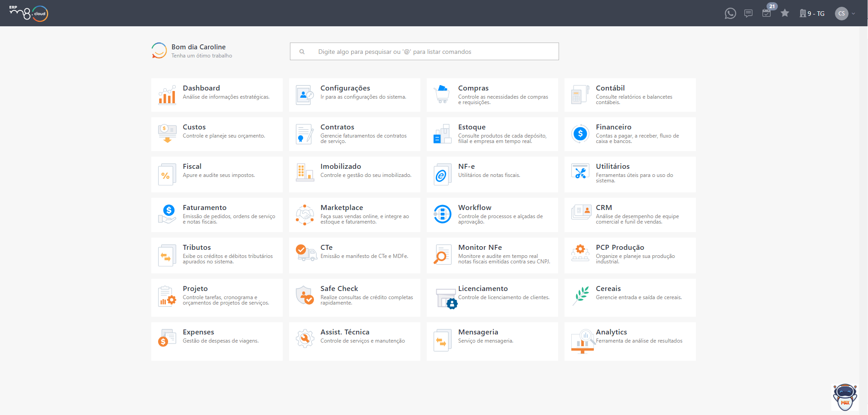Click the Projeto clipboard gear icon
868x415 pixels.
167,296
